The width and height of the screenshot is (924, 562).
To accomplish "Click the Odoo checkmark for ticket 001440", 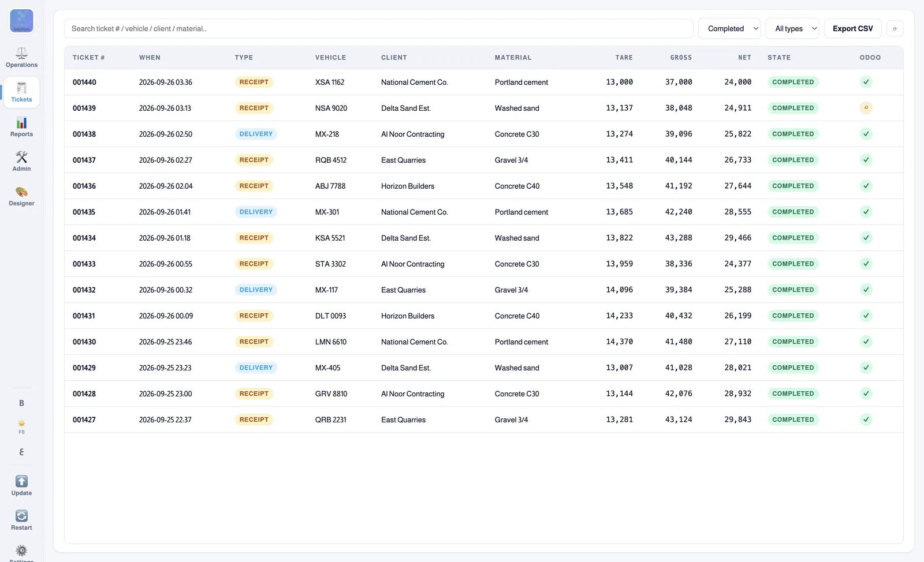I will (866, 82).
